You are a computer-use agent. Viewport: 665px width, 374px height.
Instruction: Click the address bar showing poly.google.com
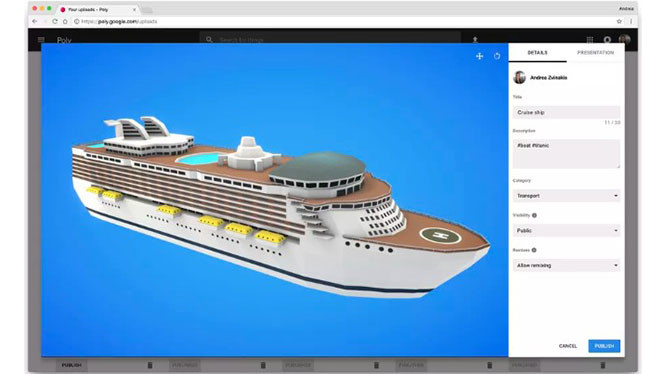344,21
